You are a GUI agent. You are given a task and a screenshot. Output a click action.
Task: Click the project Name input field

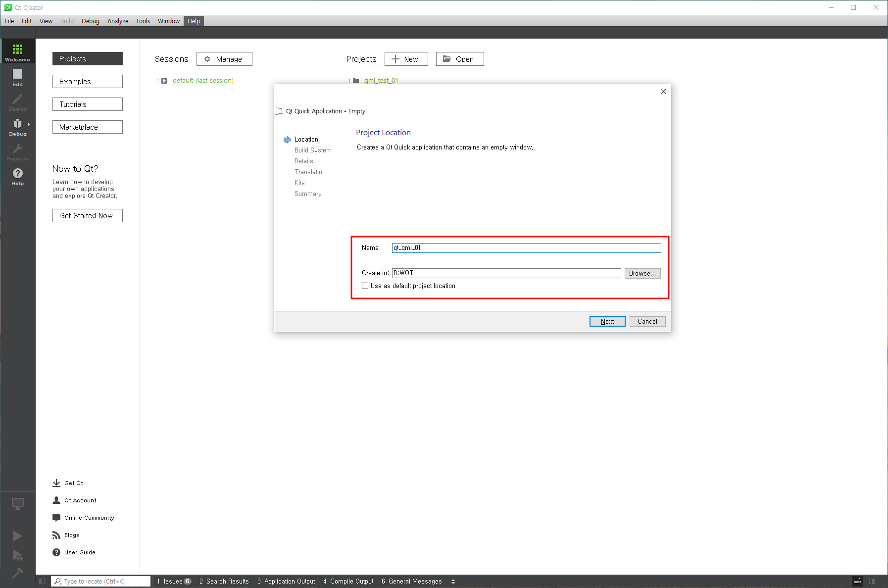coord(526,248)
